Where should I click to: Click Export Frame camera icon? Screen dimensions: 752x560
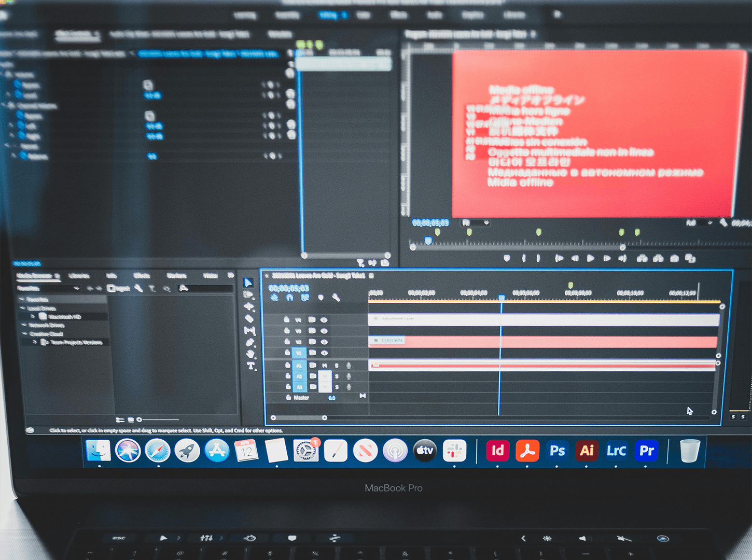[x=674, y=258]
